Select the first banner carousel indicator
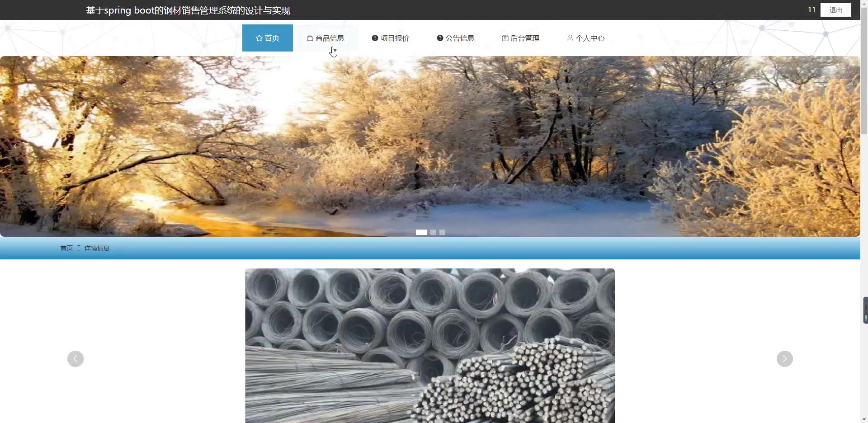Image resolution: width=868 pixels, height=423 pixels. (x=421, y=232)
